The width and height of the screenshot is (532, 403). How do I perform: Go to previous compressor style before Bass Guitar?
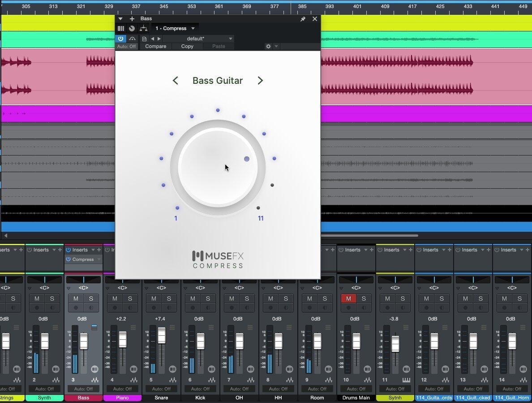click(175, 80)
